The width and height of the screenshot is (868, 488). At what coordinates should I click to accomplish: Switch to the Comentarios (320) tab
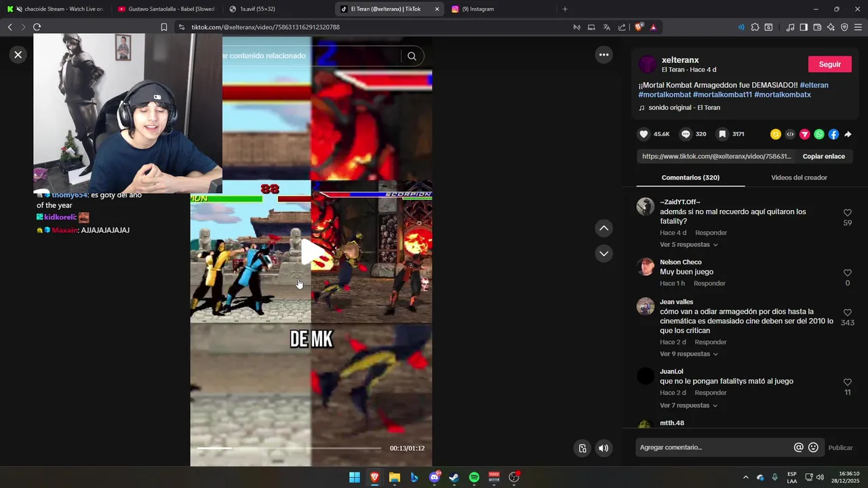690,178
